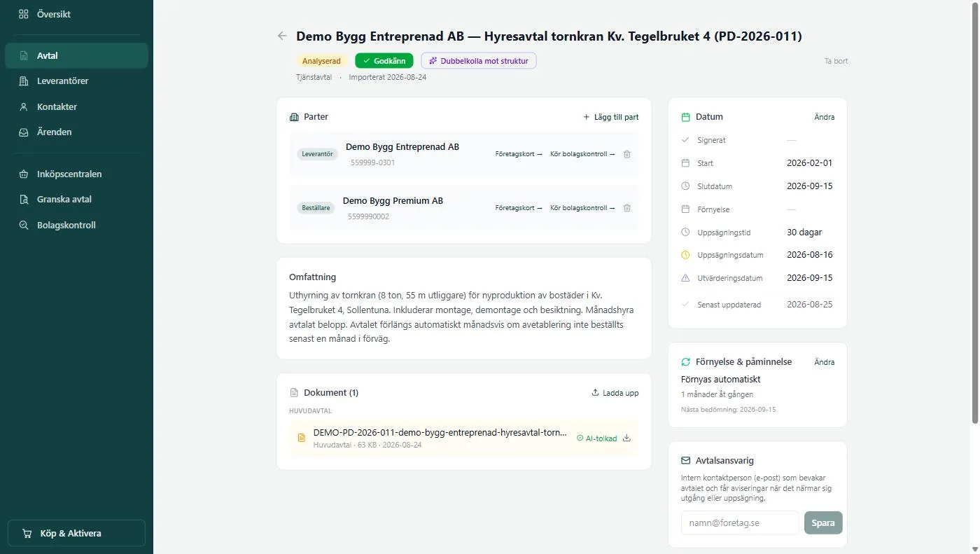Upload a document with Ladda upp
Screen dimensions: 980x554
615,393
